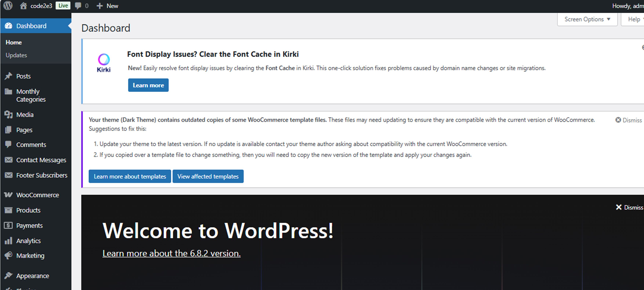Expand the Screen Options dropdown
This screenshot has height=290, width=644.
point(587,19)
